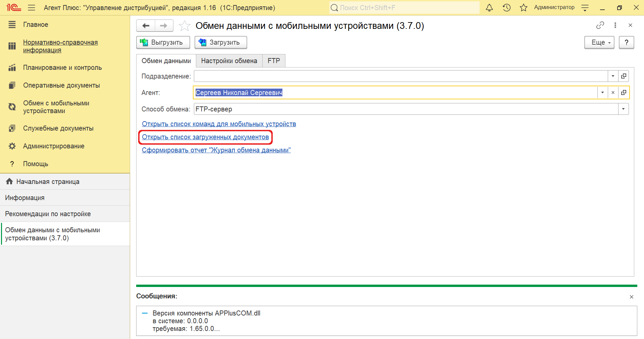
Task: Open the form's three-dot options menu
Action: (x=615, y=25)
